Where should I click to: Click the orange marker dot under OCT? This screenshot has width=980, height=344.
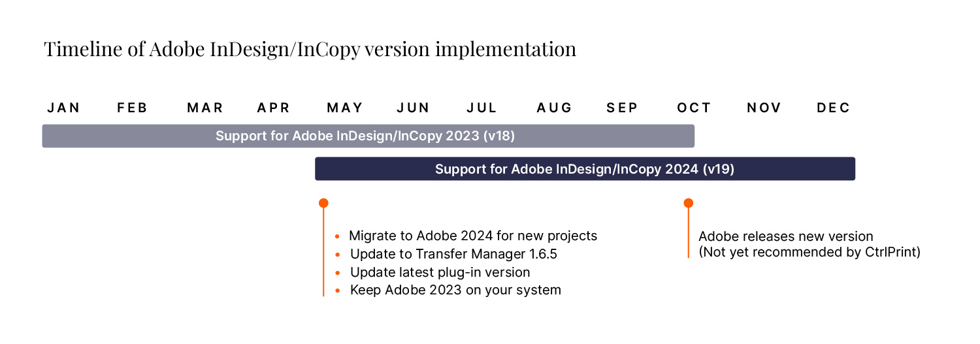[688, 203]
